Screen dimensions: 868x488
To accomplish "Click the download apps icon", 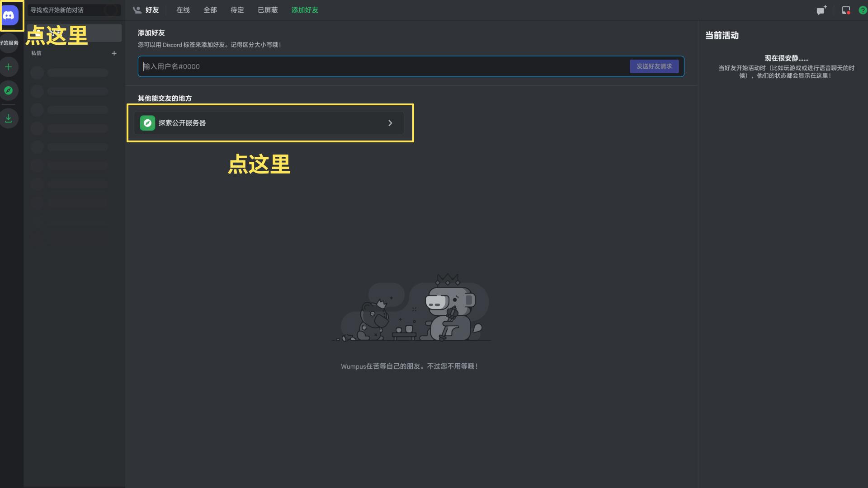I will pos(9,118).
